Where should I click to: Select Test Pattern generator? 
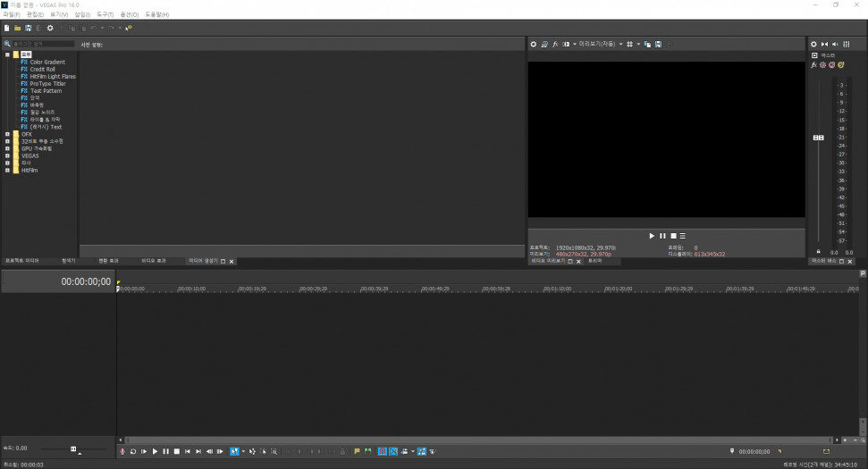[x=46, y=91]
